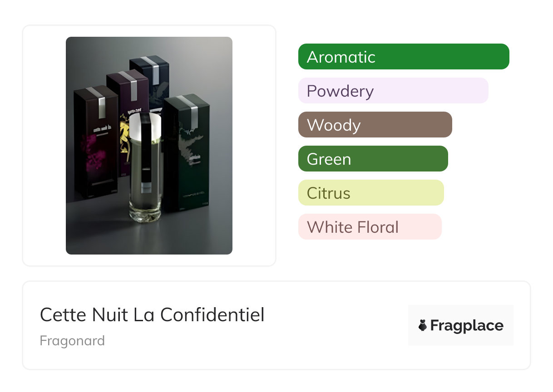Click the yellow figure on purple box

124,136
